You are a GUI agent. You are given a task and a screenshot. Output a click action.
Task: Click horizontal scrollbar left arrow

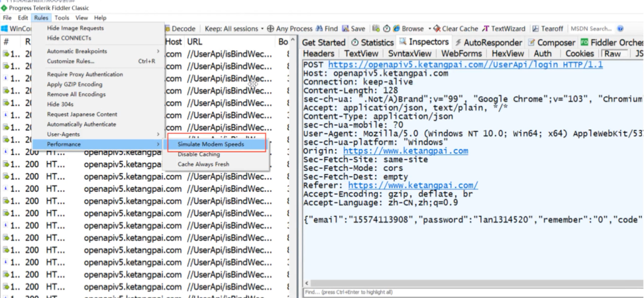[x=307, y=283]
